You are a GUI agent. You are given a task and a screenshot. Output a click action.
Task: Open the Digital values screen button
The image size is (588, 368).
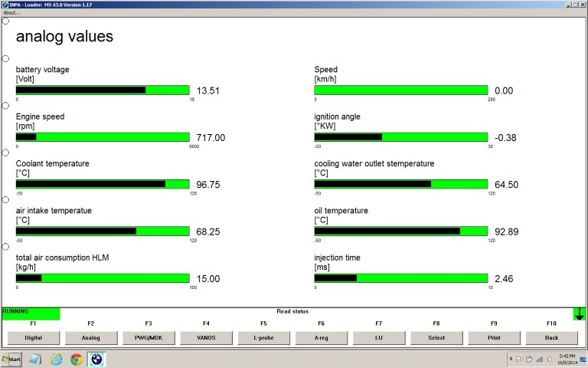point(33,337)
